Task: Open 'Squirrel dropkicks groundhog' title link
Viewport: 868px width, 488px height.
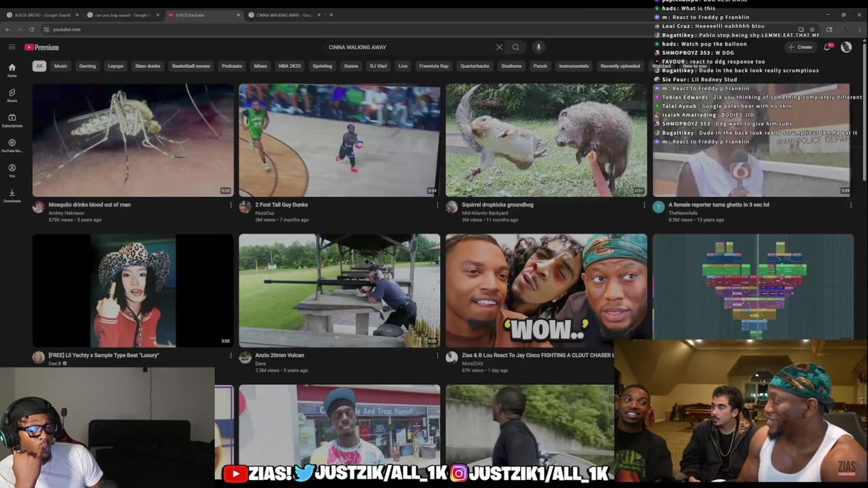Action: click(x=498, y=205)
